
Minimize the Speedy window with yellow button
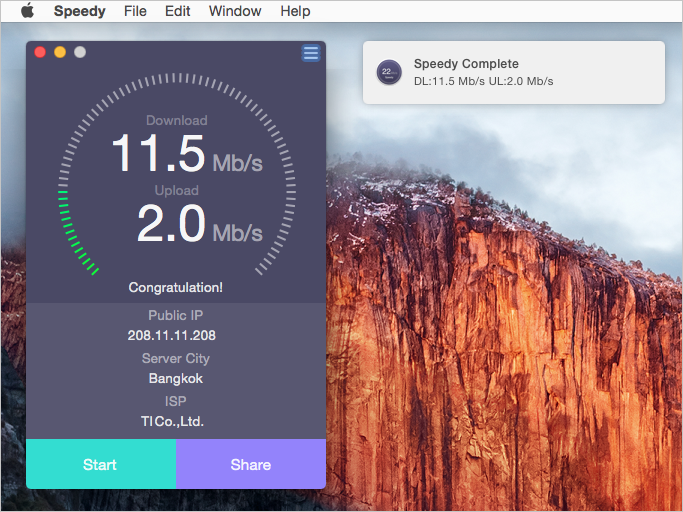(60, 52)
